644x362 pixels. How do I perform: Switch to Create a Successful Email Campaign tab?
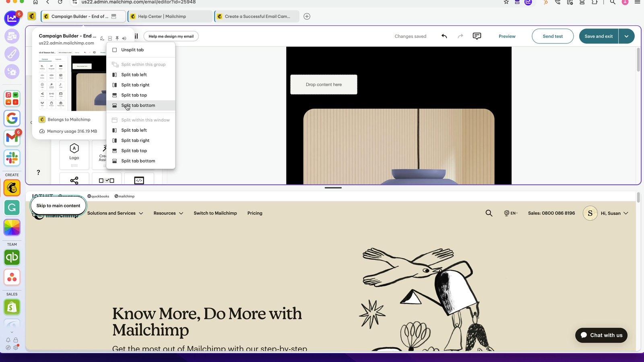(257, 16)
